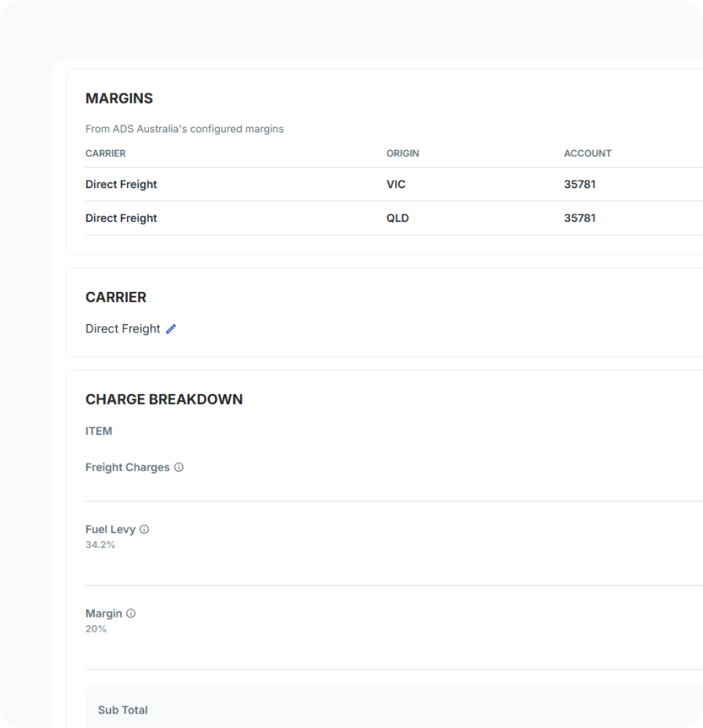Show the Fuel Levy info tooltip icon
This screenshot has width=703, height=728.
click(144, 530)
